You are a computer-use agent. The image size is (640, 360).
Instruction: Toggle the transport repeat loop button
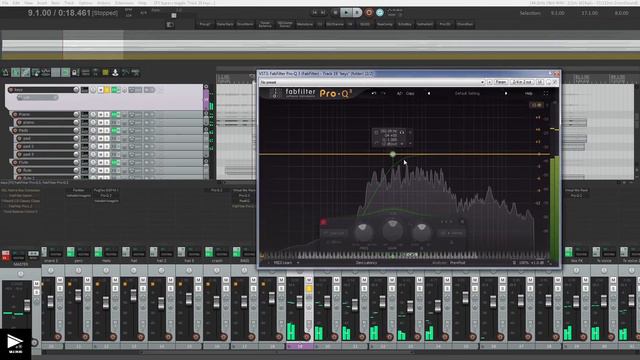380,13
